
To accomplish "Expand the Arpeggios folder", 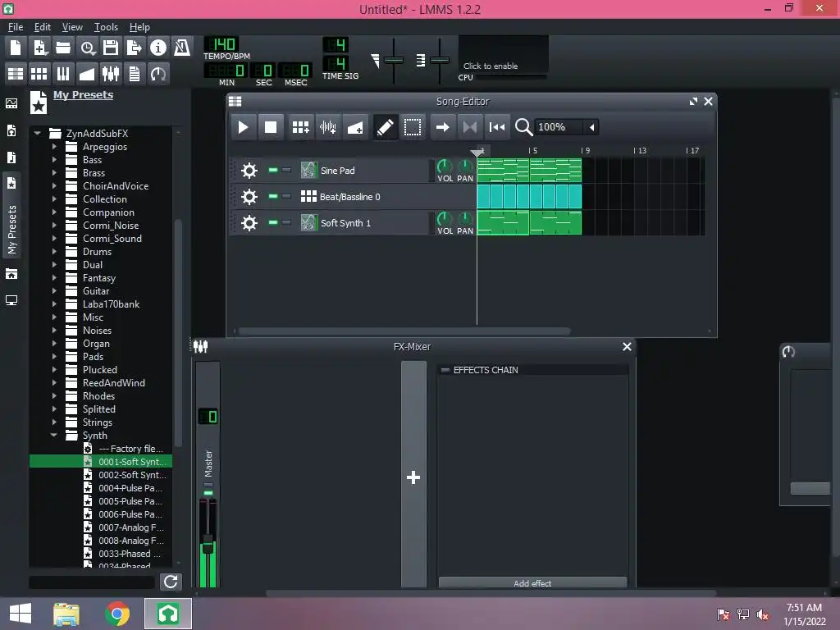I will 54,146.
